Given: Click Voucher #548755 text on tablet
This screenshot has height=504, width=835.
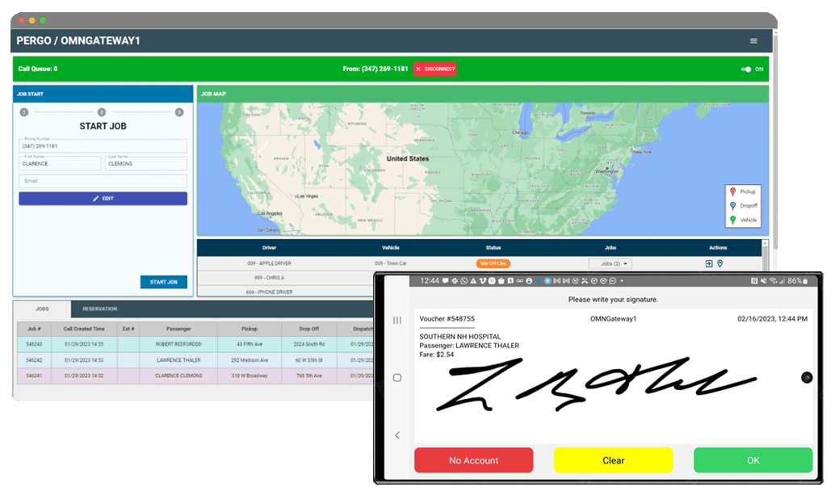Looking at the screenshot, I should coord(447,318).
